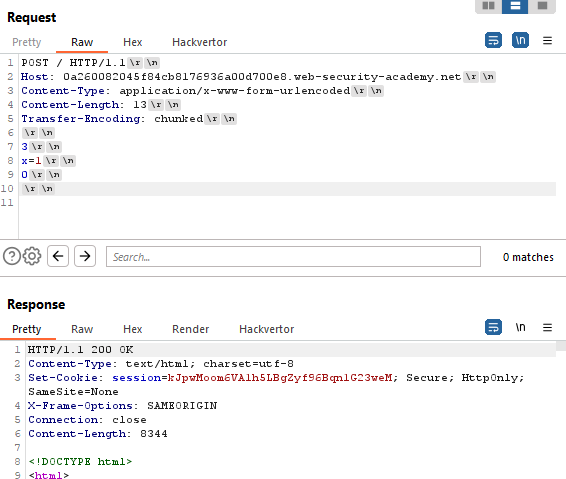This screenshot has width=566, height=479.
Task: Click 'Connection: close' response header
Action: tap(87, 420)
